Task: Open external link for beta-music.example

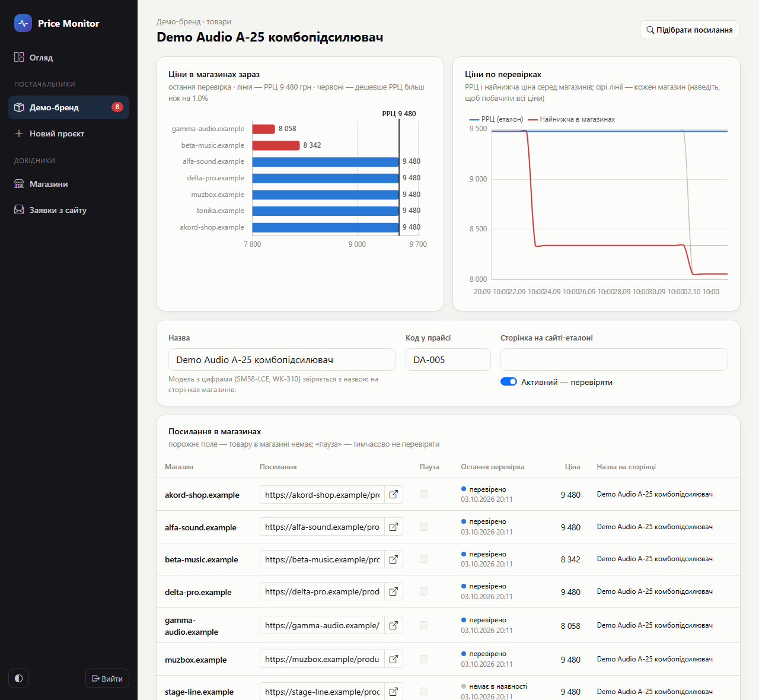Action: tap(394, 559)
